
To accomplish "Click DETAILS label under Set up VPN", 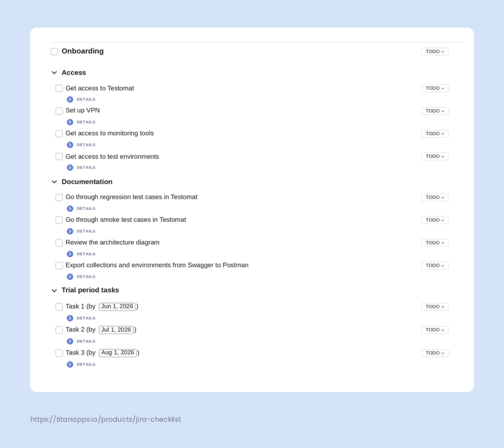I will click(x=86, y=122).
